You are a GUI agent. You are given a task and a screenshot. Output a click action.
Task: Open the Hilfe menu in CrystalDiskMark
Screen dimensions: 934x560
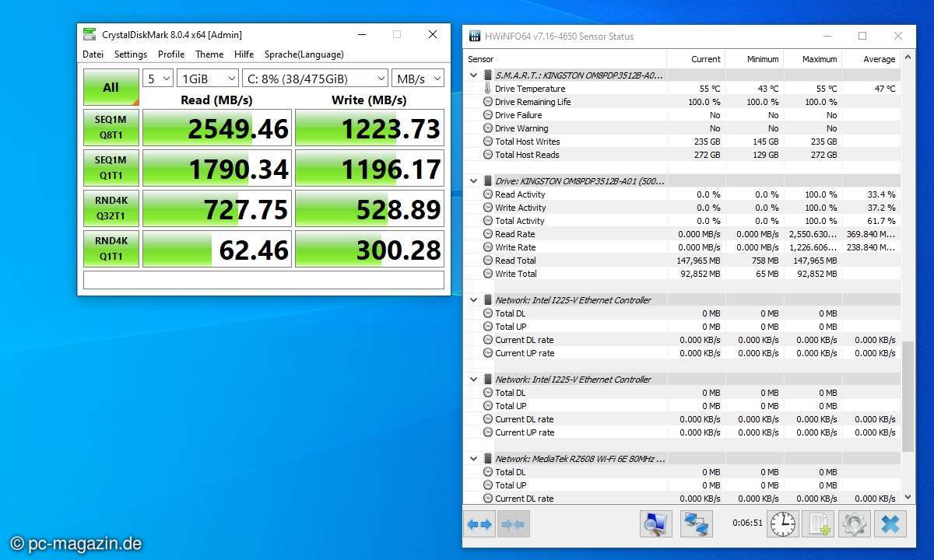[244, 54]
